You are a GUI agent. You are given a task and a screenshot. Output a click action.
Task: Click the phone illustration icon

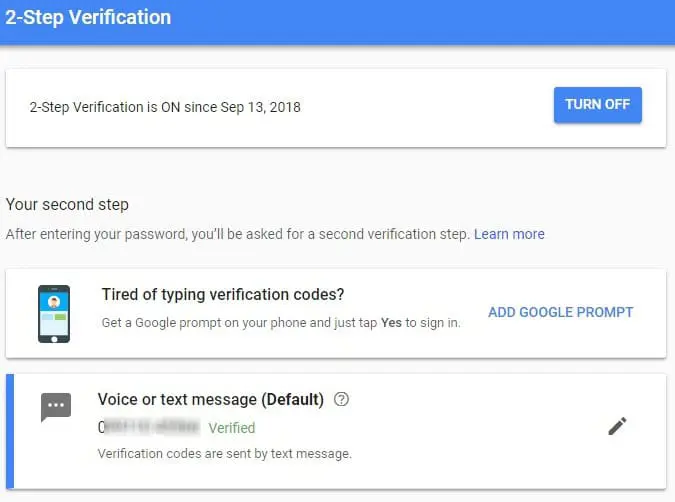coord(54,313)
